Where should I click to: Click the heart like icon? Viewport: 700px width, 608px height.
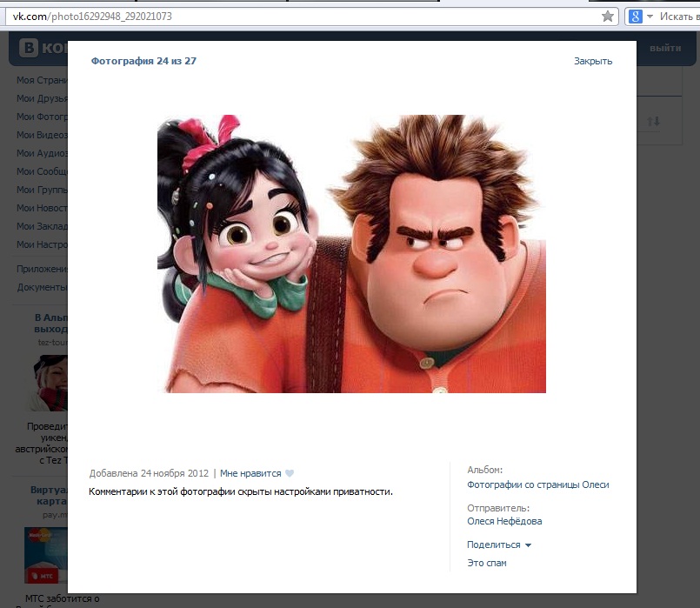(290, 473)
